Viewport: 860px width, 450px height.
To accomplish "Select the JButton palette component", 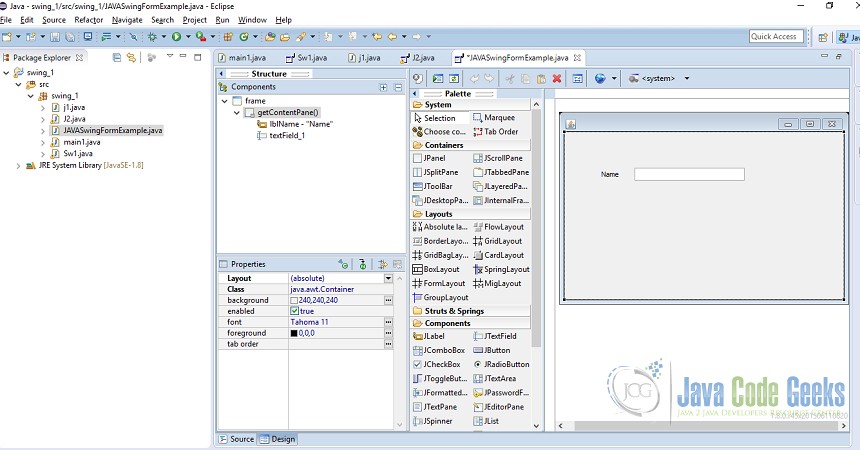I will click(x=497, y=350).
